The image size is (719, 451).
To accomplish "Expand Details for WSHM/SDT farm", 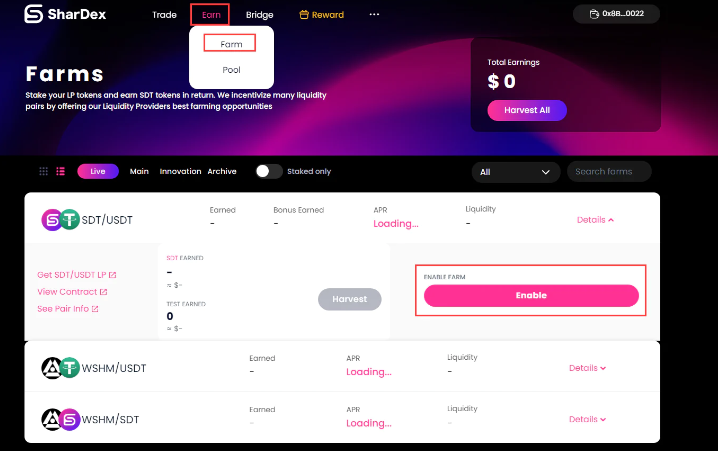I will 587,419.
